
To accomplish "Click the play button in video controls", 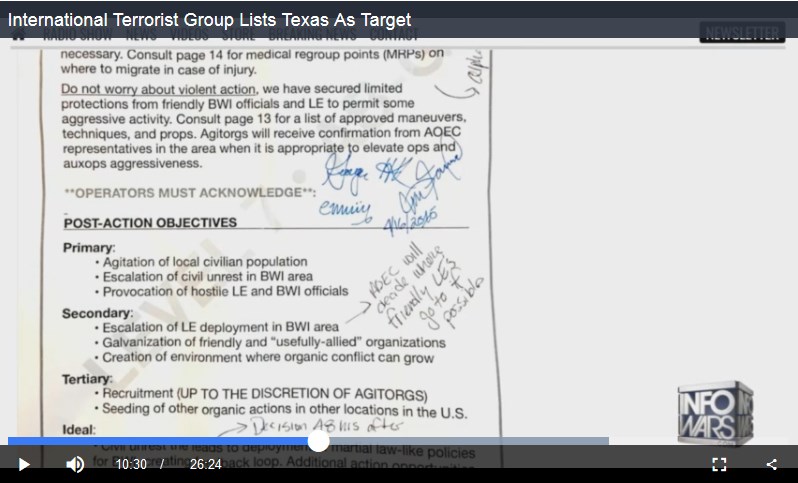I will coord(24,464).
